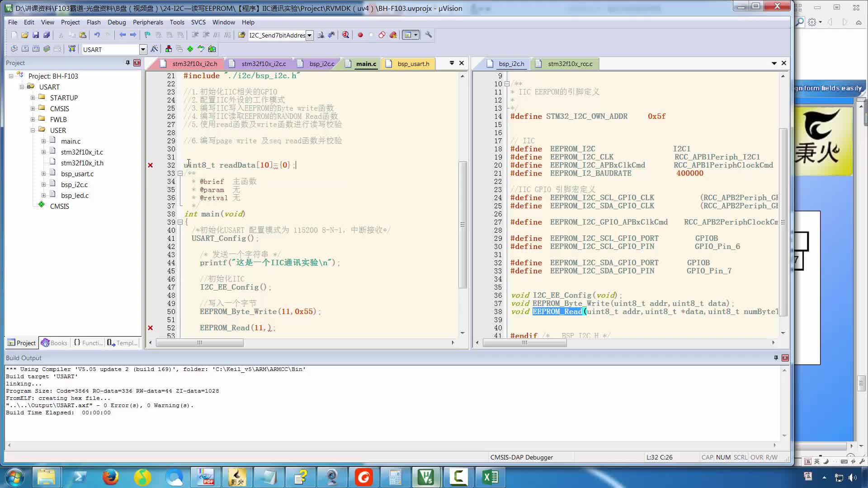Open the Templates panel tab

[122, 343]
